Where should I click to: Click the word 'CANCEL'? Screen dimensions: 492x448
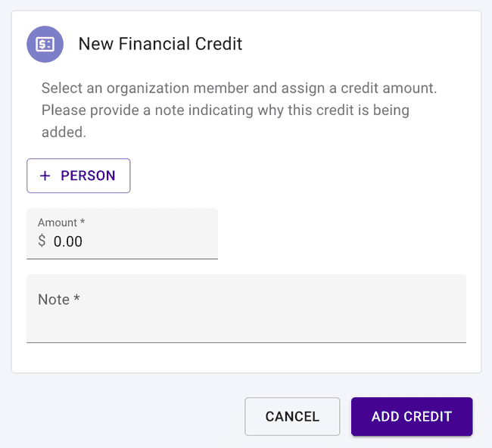tap(292, 416)
